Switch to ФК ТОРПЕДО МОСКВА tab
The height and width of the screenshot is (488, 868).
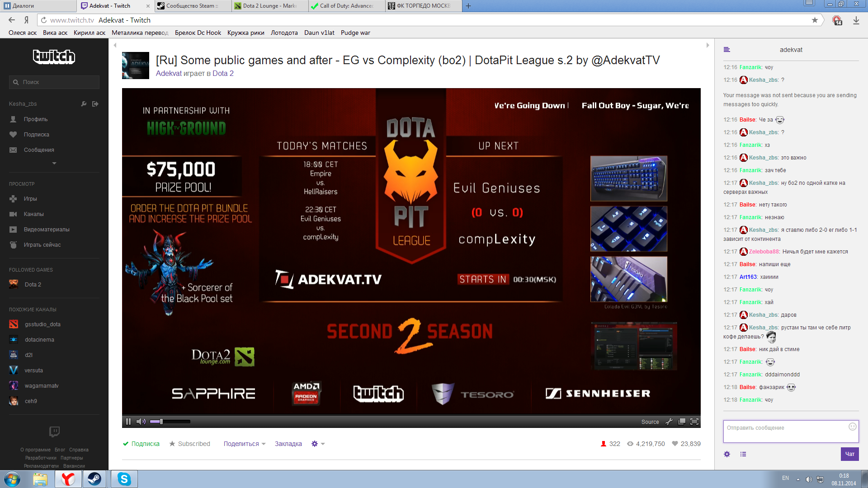click(x=423, y=6)
